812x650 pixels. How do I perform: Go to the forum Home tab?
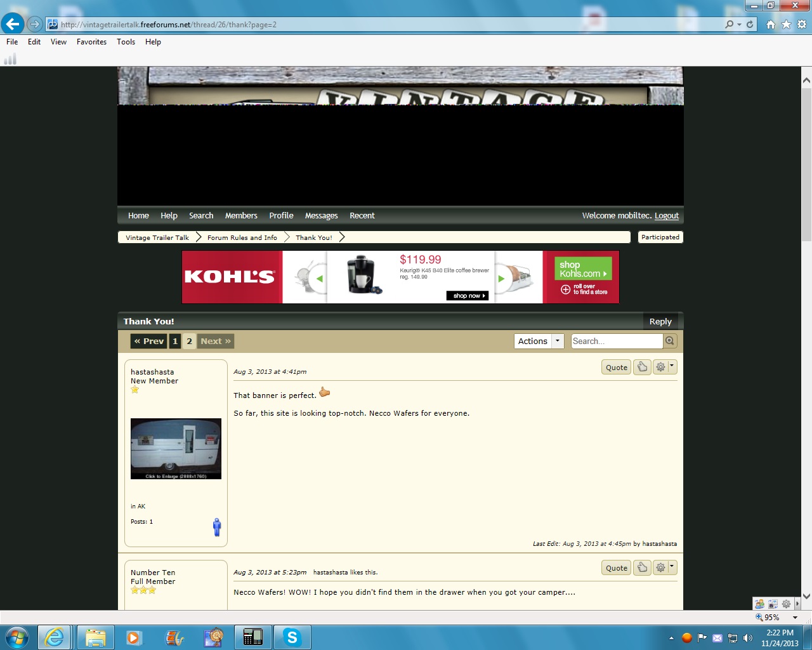(138, 215)
